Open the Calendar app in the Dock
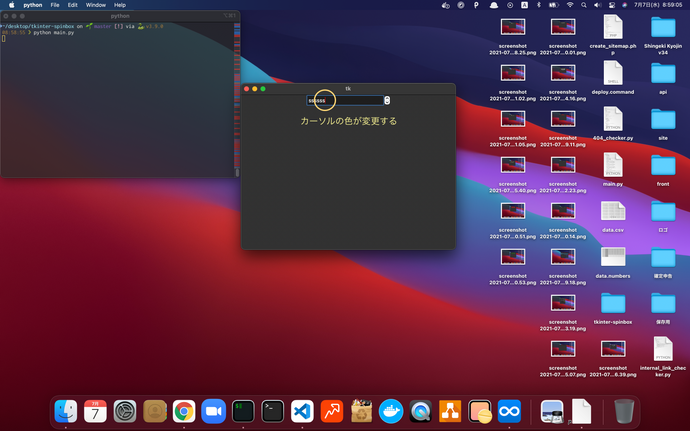Image resolution: width=690 pixels, height=431 pixels. pos(95,411)
